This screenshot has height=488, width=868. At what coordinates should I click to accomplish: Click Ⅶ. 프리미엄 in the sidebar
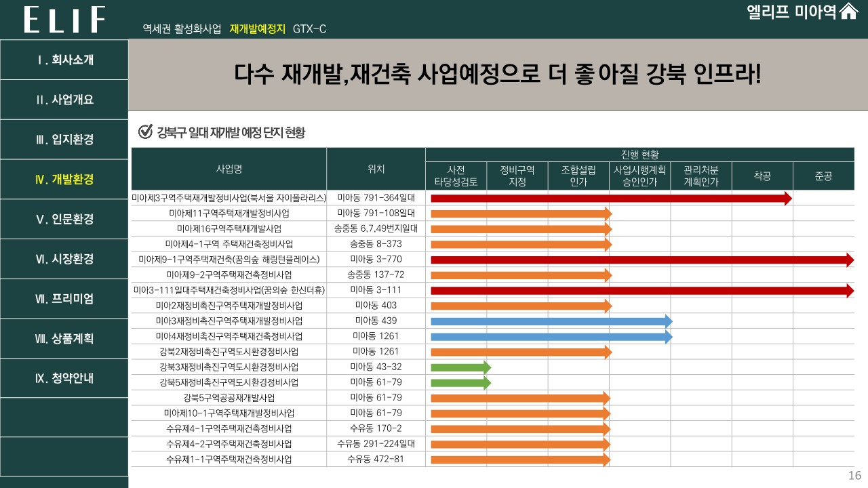click(x=64, y=299)
